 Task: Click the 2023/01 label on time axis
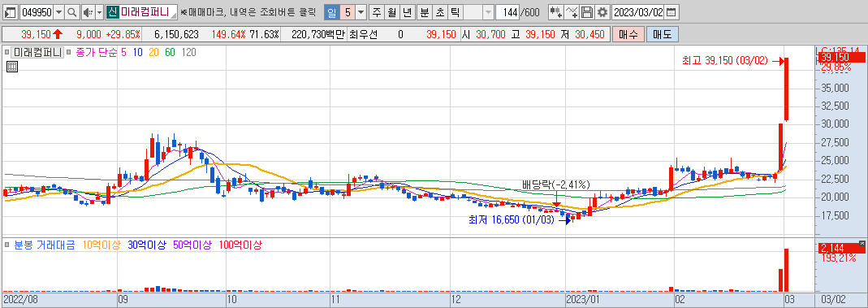point(583,300)
